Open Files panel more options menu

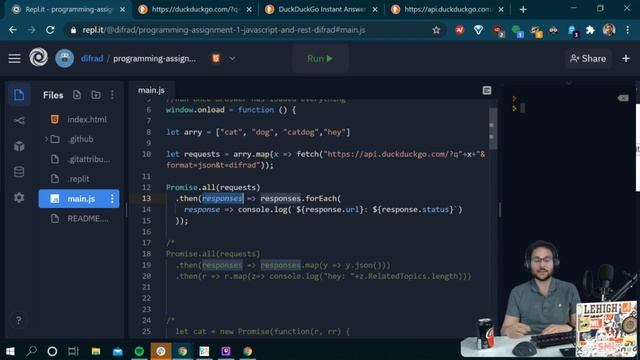coord(112,95)
